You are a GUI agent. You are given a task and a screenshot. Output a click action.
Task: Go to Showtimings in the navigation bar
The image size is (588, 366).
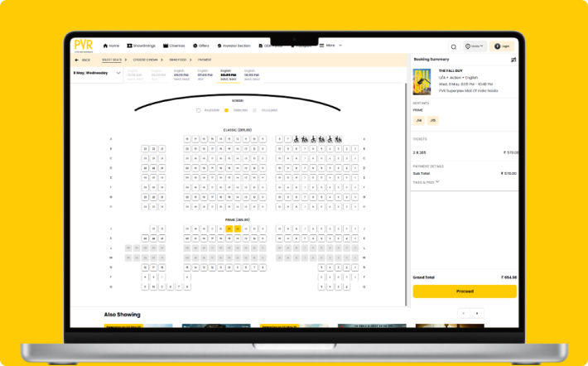[141, 46]
